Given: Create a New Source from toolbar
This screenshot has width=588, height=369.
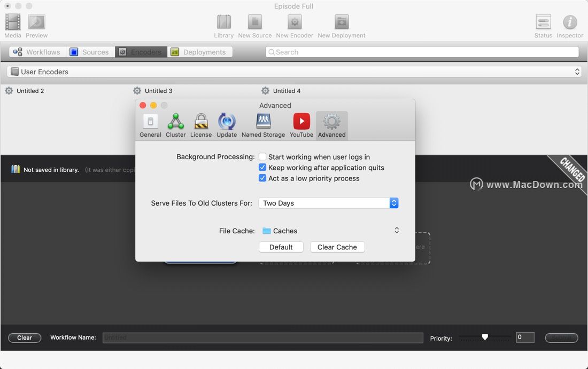Looking at the screenshot, I should 255,22.
